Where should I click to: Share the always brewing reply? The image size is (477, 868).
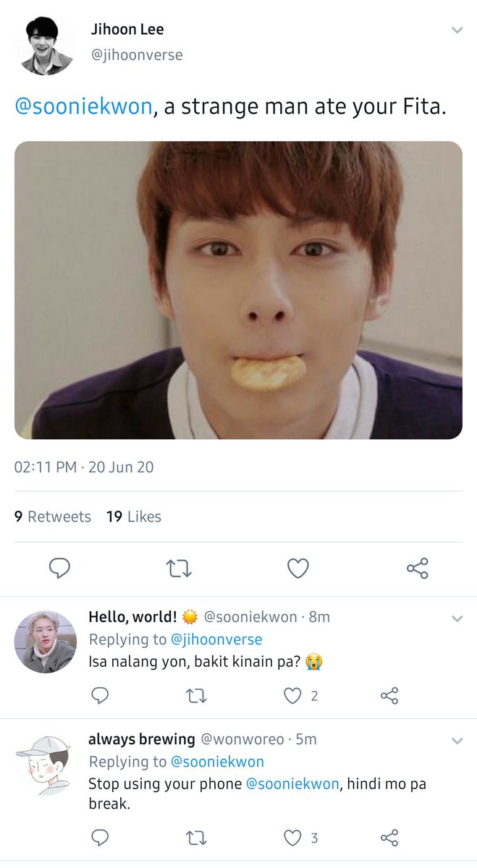click(x=389, y=838)
